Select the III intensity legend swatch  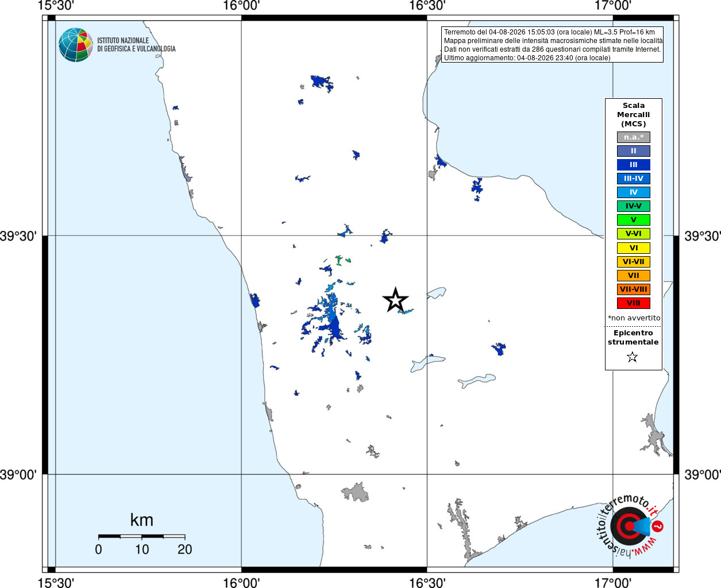coord(634,165)
